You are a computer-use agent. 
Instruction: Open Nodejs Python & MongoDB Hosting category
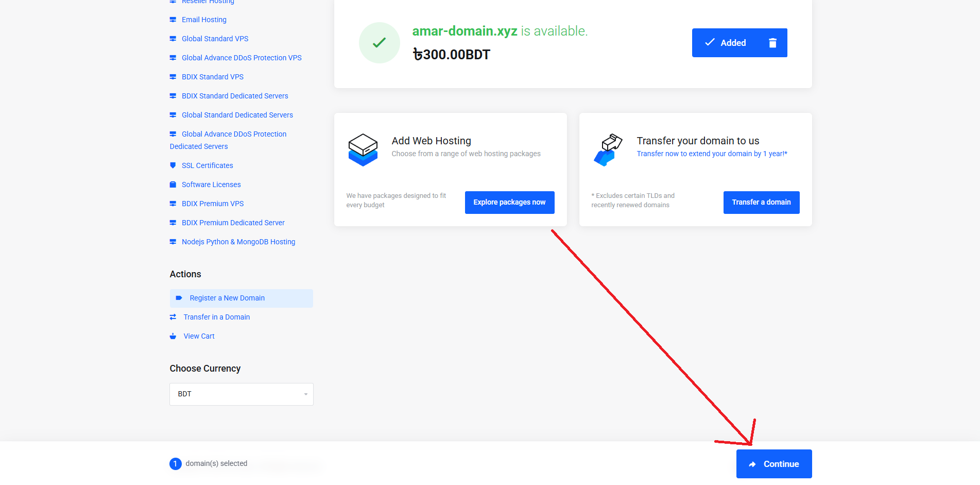(238, 242)
